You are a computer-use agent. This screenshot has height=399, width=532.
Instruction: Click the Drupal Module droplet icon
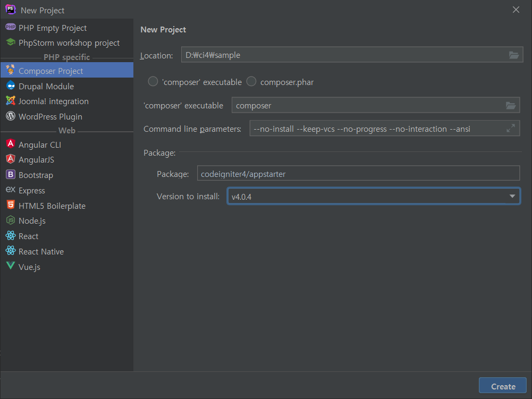pyautogui.click(x=11, y=86)
